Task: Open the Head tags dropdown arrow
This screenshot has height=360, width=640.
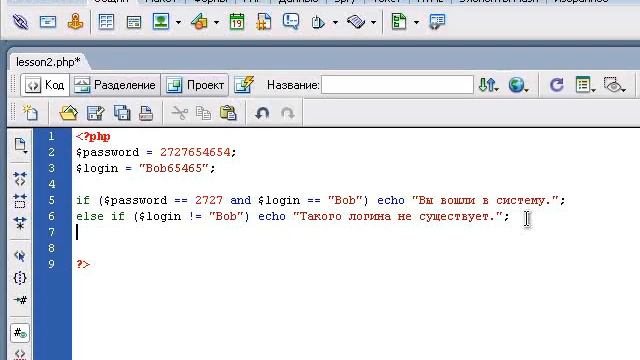Action: 335,22
